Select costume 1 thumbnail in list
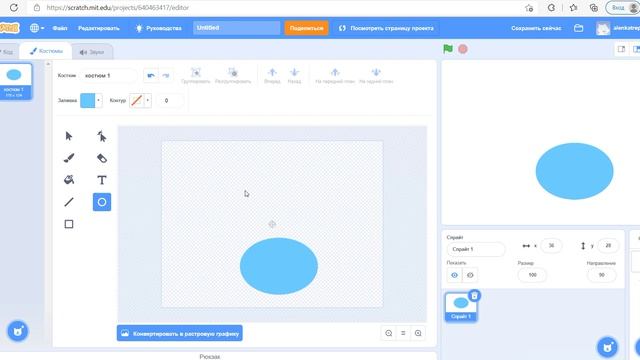Screen dimensions: 640x360 (15, 81)
